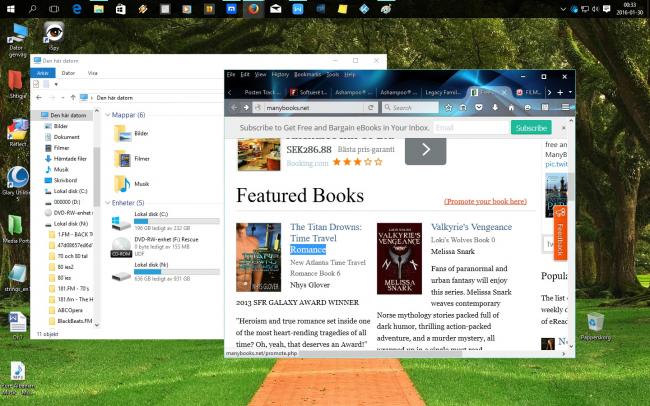Screen dimensions: 650x406
Task: Open the Firefox Bookmarks menu
Action: (x=307, y=75)
